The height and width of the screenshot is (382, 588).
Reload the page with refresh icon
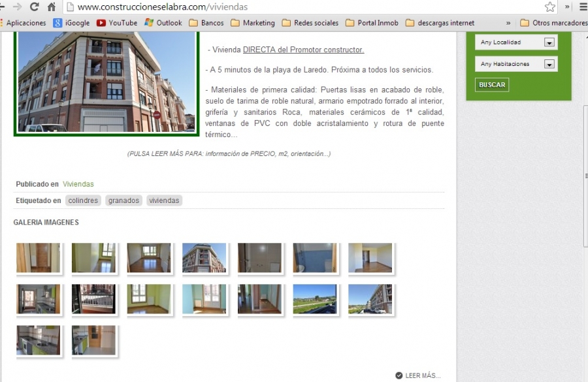pyautogui.click(x=34, y=7)
